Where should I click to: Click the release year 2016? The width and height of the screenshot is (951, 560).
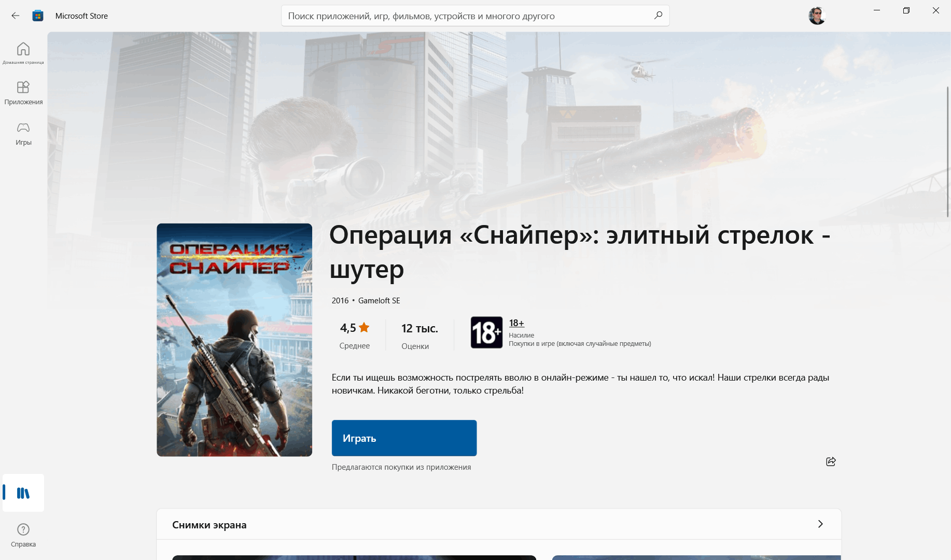tap(340, 301)
